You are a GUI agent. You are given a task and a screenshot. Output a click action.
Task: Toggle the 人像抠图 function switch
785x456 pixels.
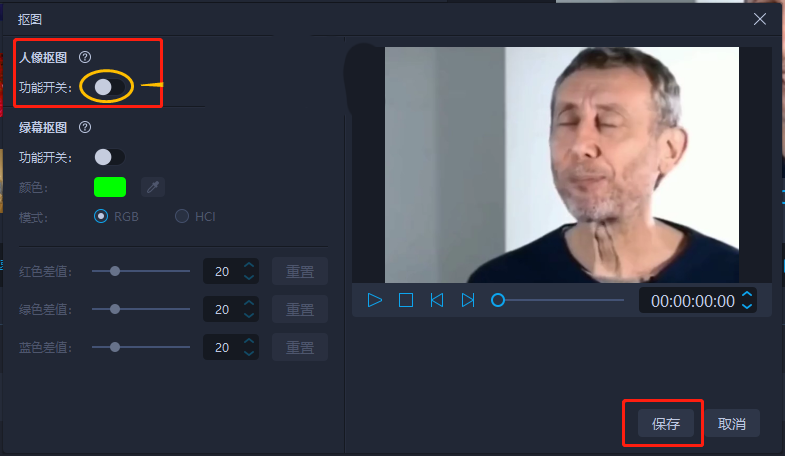[110, 87]
